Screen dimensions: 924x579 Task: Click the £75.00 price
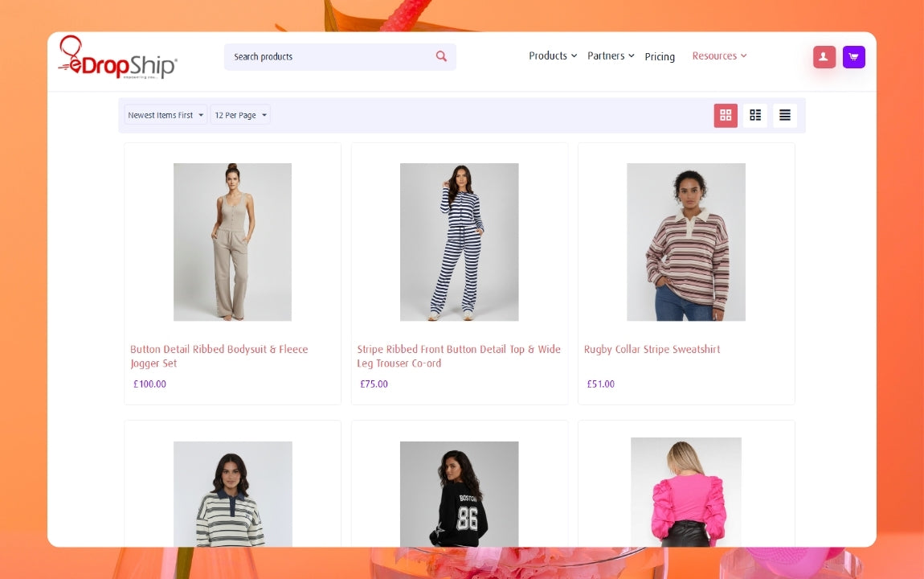(x=374, y=384)
